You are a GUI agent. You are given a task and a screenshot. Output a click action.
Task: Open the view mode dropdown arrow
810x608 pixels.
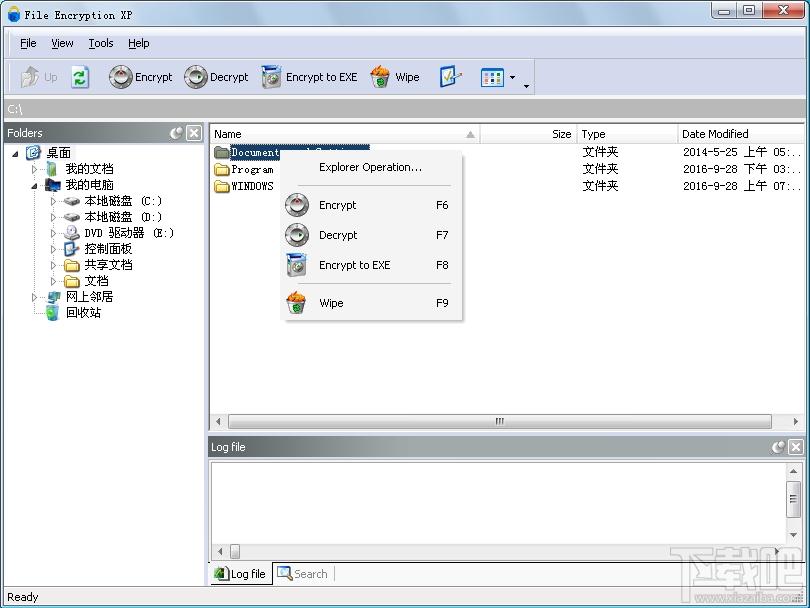(x=512, y=77)
